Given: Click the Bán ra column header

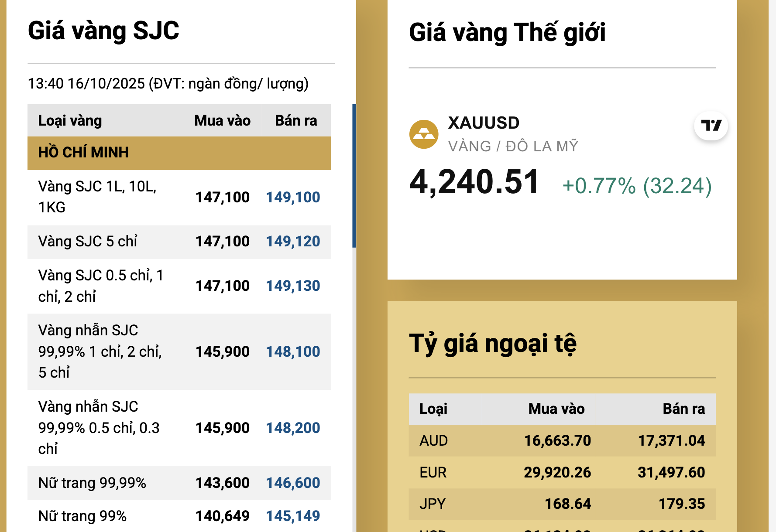Looking at the screenshot, I should 295,120.
